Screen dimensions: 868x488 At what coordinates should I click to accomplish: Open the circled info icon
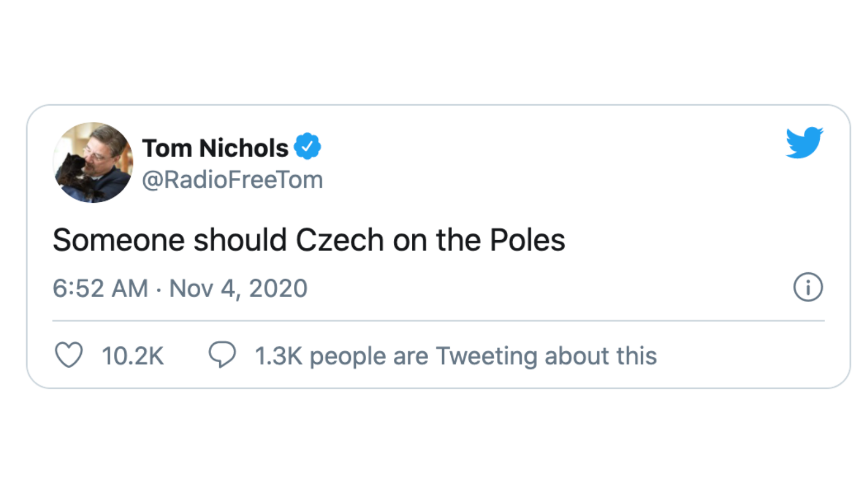808,287
